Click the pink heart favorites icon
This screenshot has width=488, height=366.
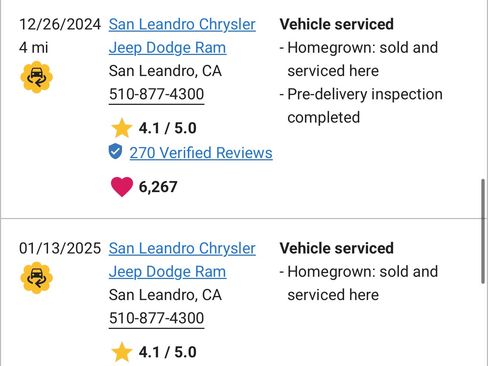pyautogui.click(x=122, y=187)
